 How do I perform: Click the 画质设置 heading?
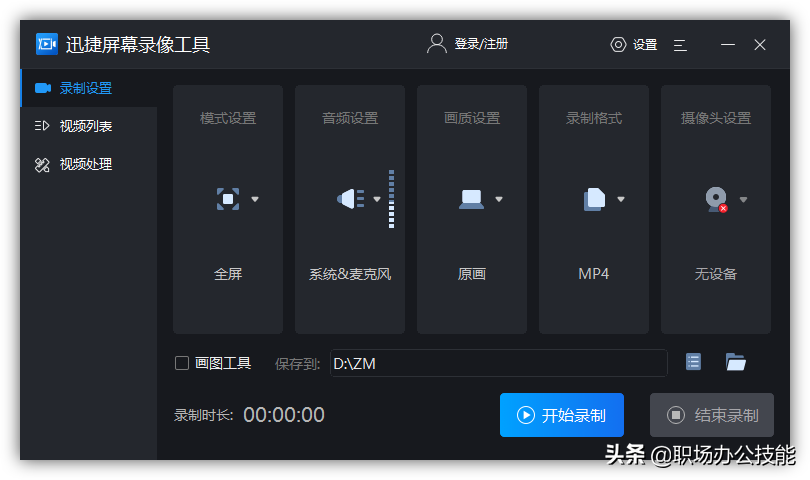pos(472,118)
